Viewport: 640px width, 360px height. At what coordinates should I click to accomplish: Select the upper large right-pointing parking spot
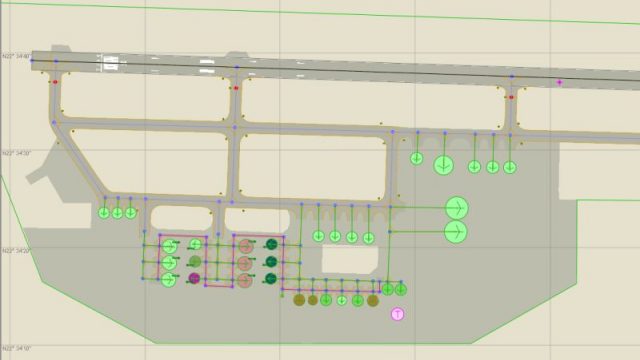click(456, 208)
